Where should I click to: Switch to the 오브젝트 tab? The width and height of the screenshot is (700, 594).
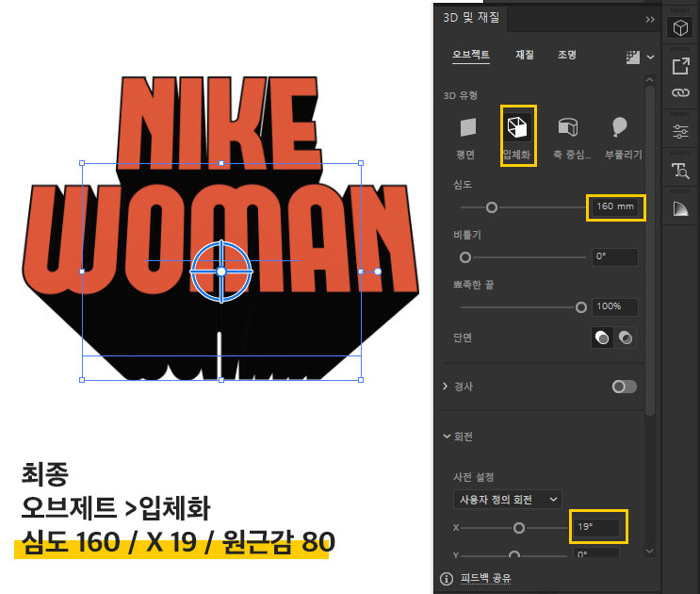tap(470, 55)
